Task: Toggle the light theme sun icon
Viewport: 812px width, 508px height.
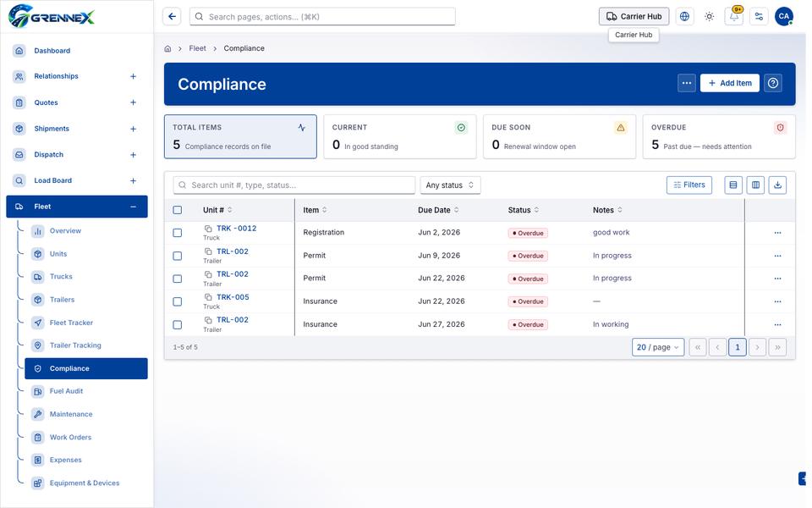Action: click(x=710, y=17)
